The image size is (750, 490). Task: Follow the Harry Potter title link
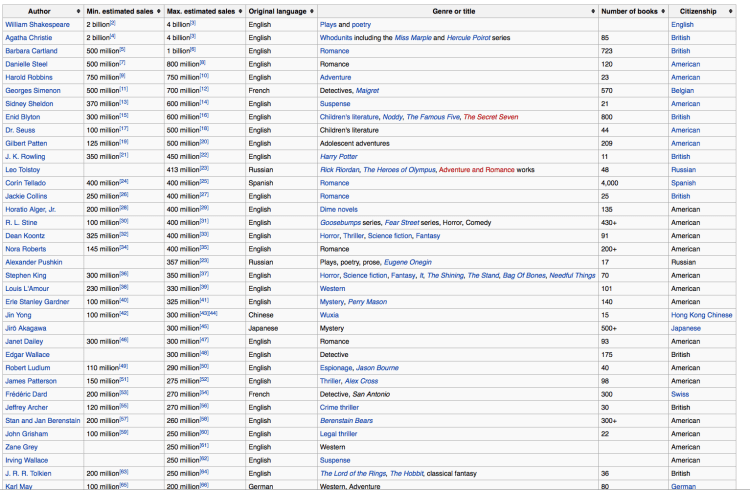coord(339,156)
